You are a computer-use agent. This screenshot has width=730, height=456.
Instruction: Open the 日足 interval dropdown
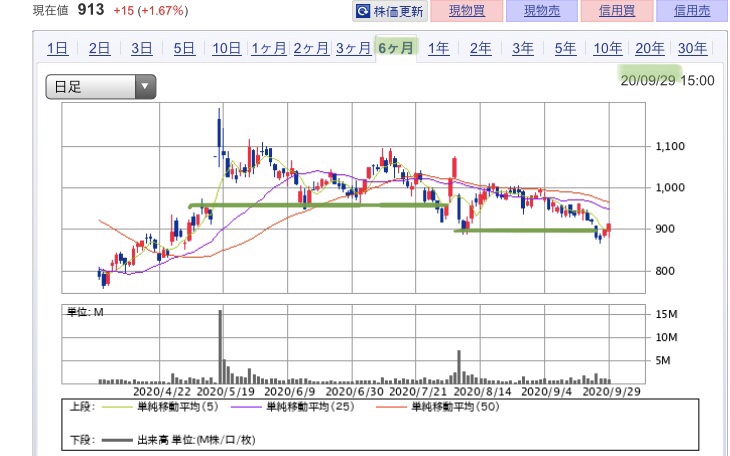pyautogui.click(x=101, y=87)
